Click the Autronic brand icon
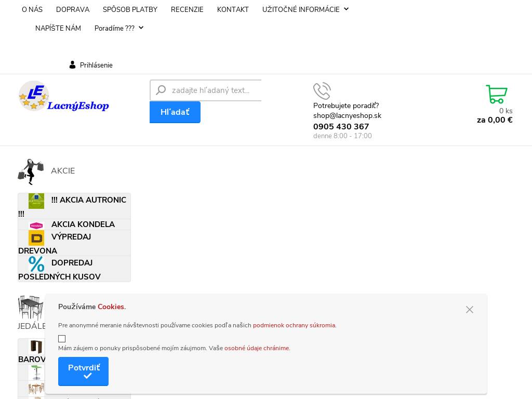532x399 pixels. tap(36, 201)
